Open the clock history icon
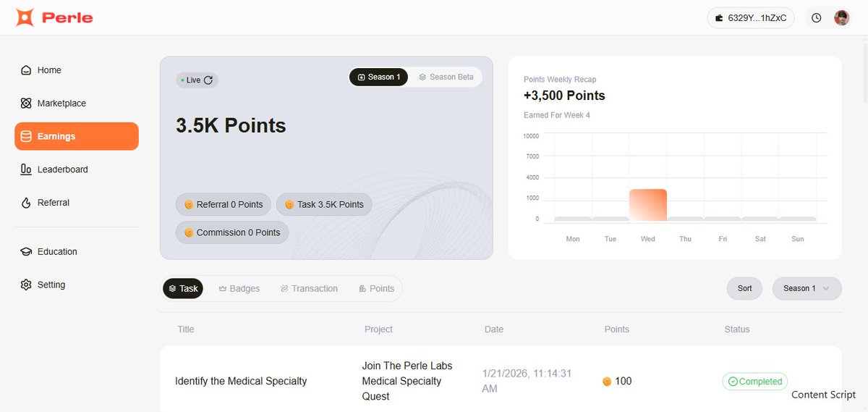868x412 pixels. pyautogui.click(x=817, y=18)
